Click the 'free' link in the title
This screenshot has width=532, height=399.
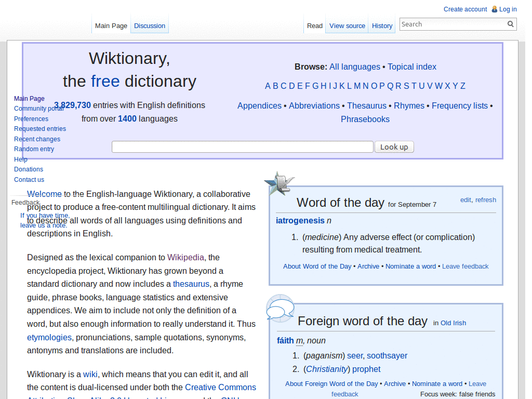pyautogui.click(x=105, y=82)
